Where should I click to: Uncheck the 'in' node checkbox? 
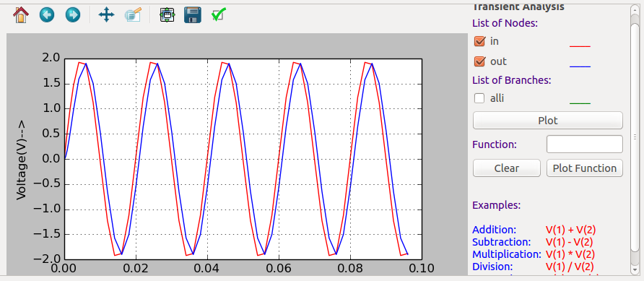[479, 41]
